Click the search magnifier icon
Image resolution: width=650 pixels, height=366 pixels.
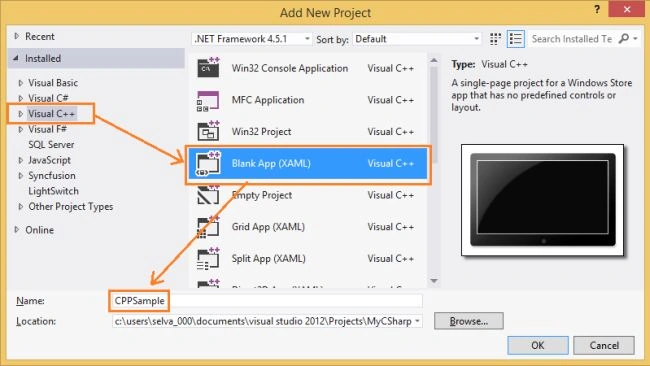coord(623,39)
